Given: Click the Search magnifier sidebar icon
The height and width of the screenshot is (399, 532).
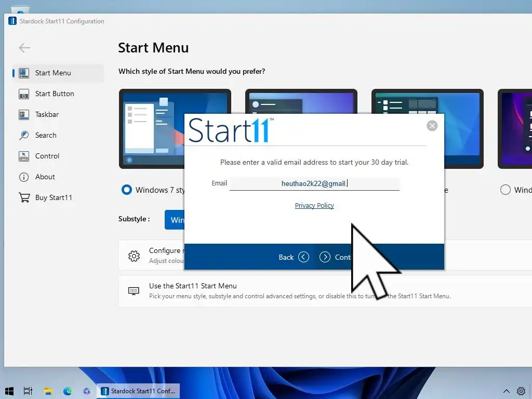Looking at the screenshot, I should pos(24,136).
